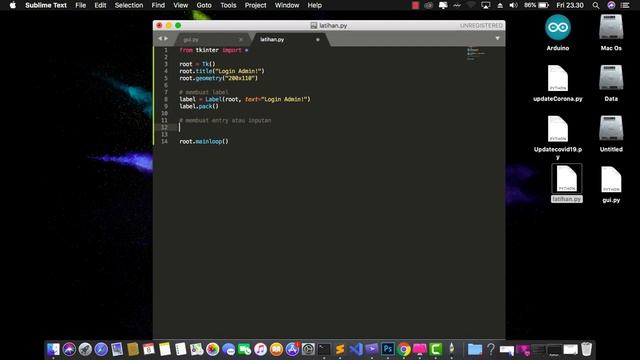Open the Trash in the Dock
640x360 pixels.
pyautogui.click(x=587, y=349)
